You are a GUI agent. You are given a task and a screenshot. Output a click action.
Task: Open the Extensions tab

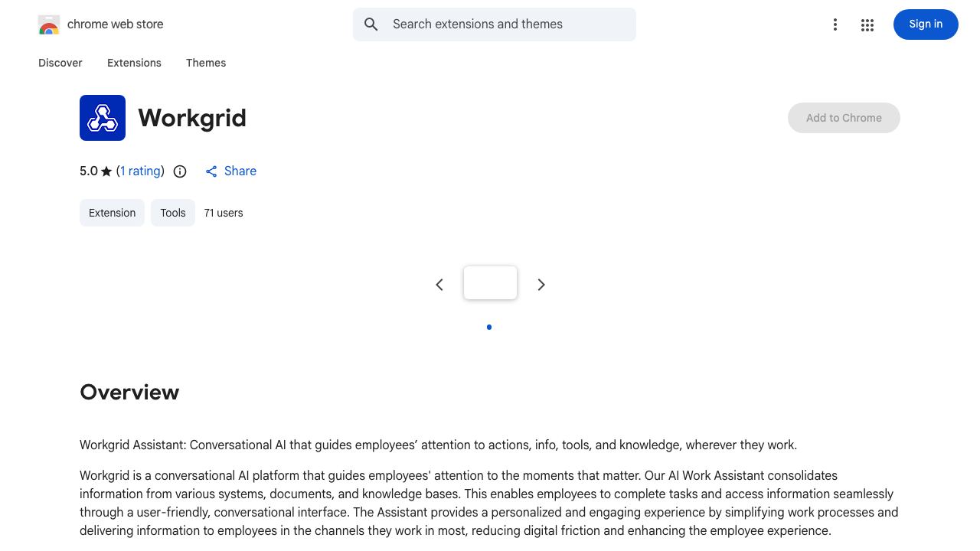point(134,63)
